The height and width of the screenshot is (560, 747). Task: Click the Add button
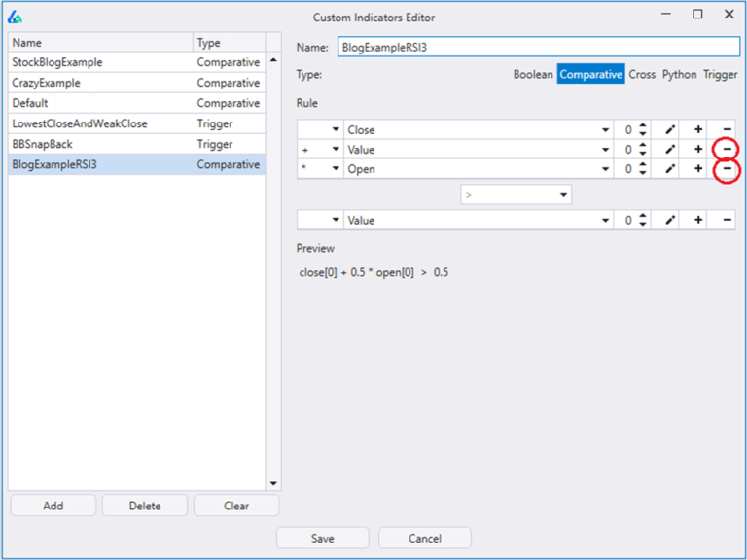(x=53, y=506)
